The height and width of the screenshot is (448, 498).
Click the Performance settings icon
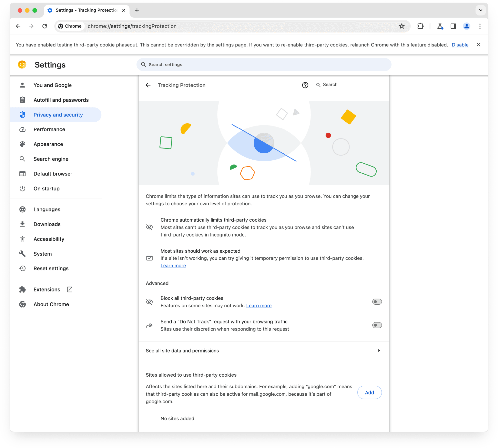pos(22,129)
